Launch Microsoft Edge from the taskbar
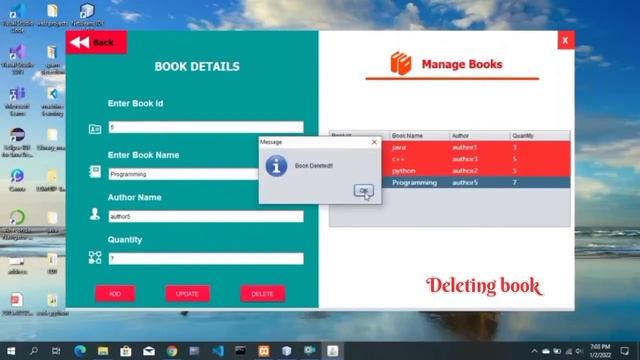Image resolution: width=640 pixels, height=360 pixels. coord(80,351)
